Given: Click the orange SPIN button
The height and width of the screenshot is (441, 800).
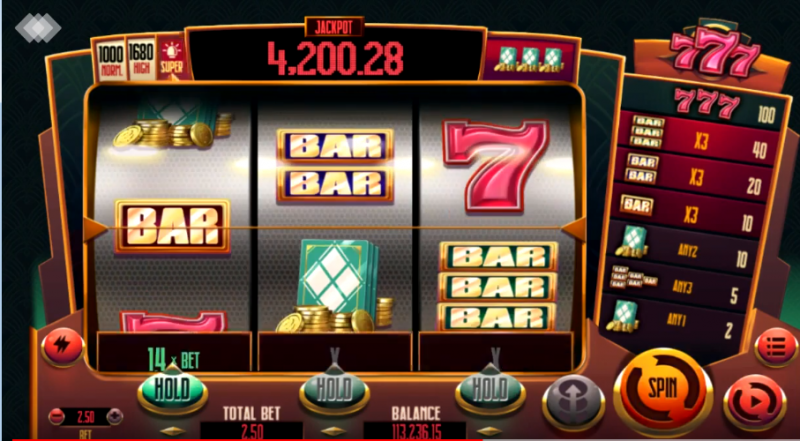Looking at the screenshot, I should [663, 390].
